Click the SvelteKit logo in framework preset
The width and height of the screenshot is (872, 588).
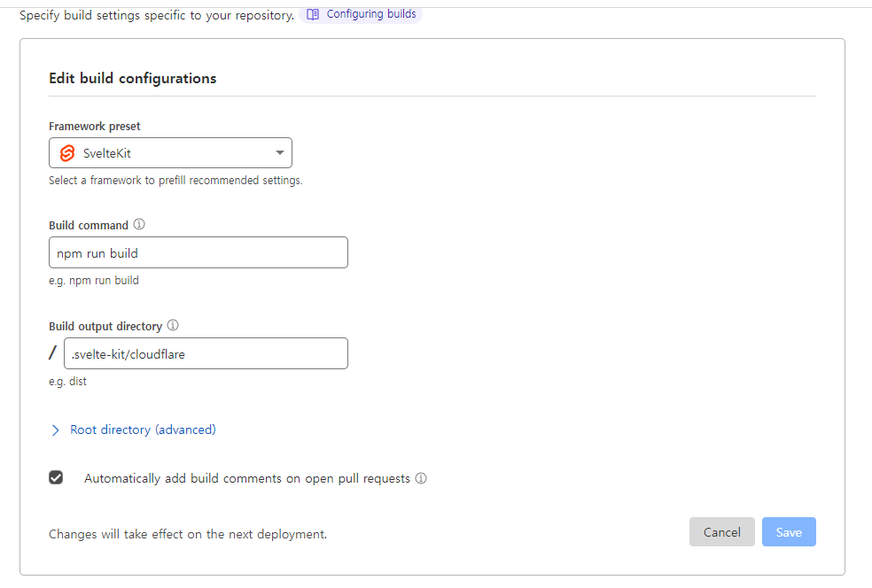tap(67, 153)
